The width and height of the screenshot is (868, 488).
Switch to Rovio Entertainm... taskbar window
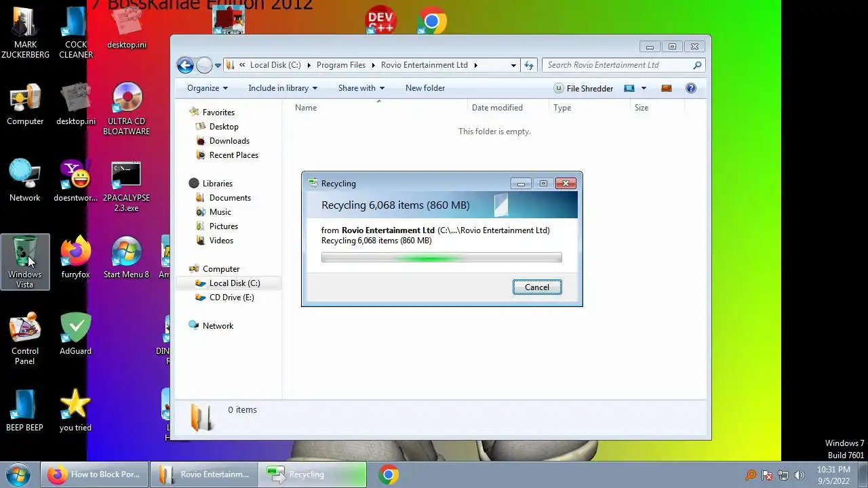pos(203,474)
